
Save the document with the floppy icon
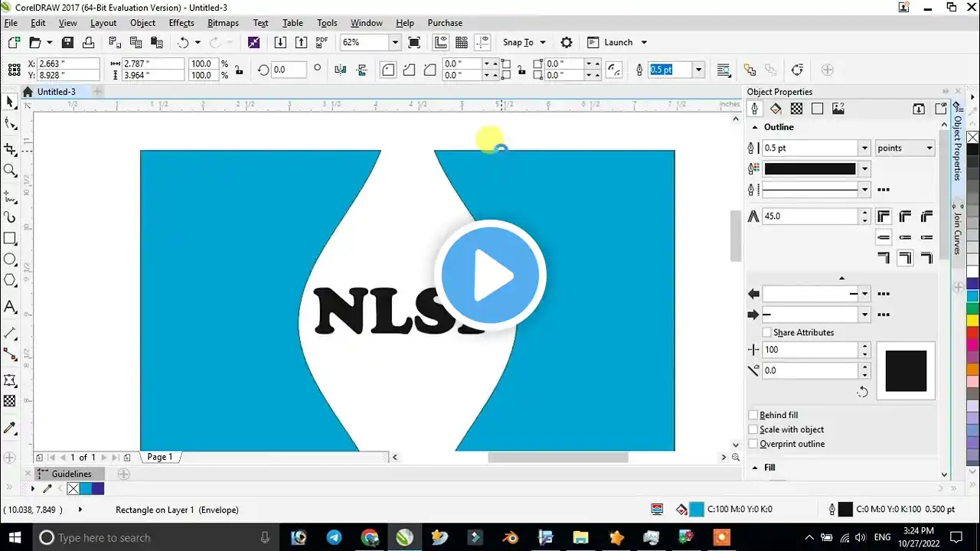pos(67,43)
